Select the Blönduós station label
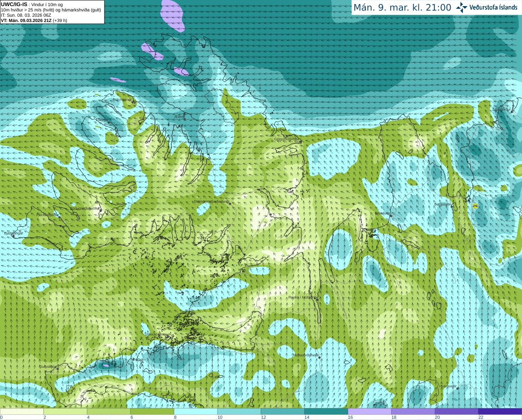Image resolution: width=522 pixels, height=420 pixels. pyautogui.click(x=383, y=213)
